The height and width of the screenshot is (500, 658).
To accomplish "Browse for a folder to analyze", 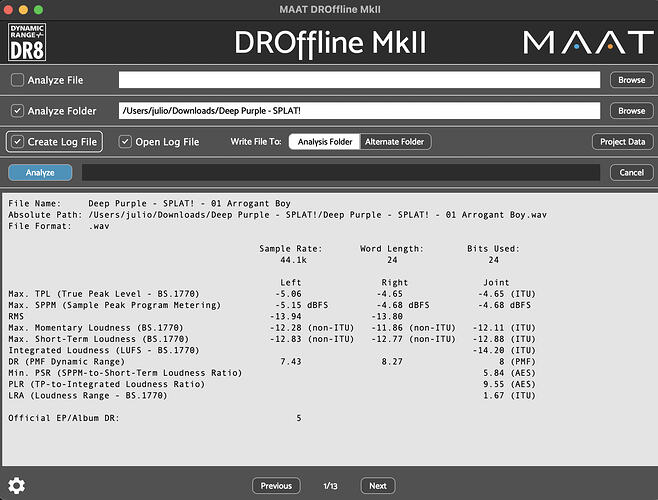I will (x=632, y=111).
